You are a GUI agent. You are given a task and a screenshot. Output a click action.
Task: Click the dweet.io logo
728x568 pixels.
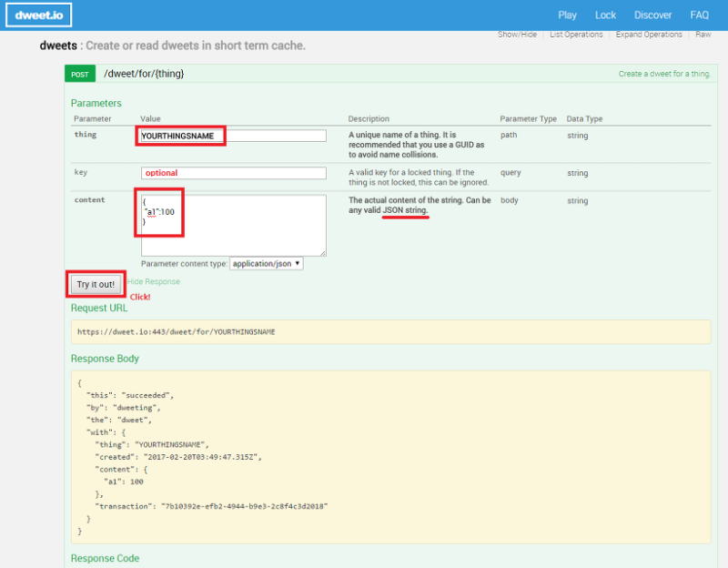click(38, 14)
